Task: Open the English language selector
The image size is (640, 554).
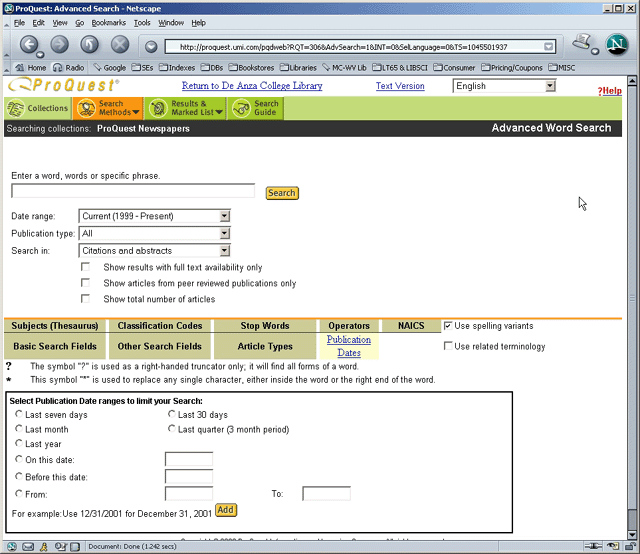Action: coord(549,86)
